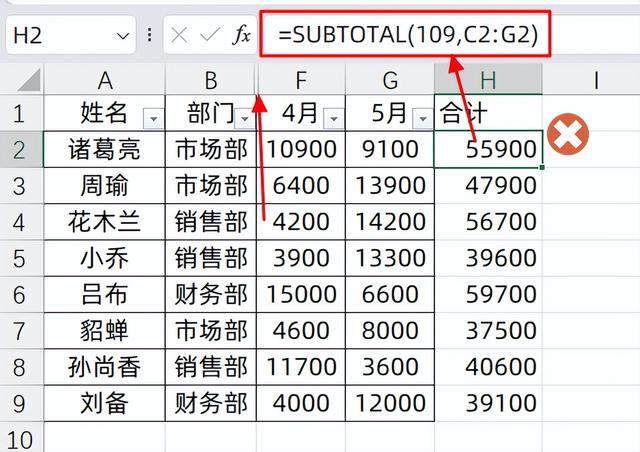Click the formula bar options dots handle
The width and height of the screenshot is (640, 452).
(x=150, y=35)
